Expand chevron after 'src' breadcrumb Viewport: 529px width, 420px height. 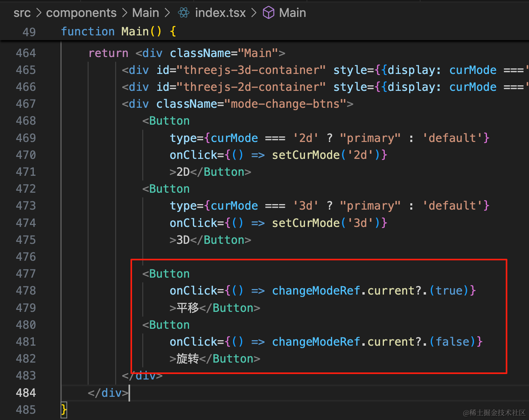click(39, 13)
